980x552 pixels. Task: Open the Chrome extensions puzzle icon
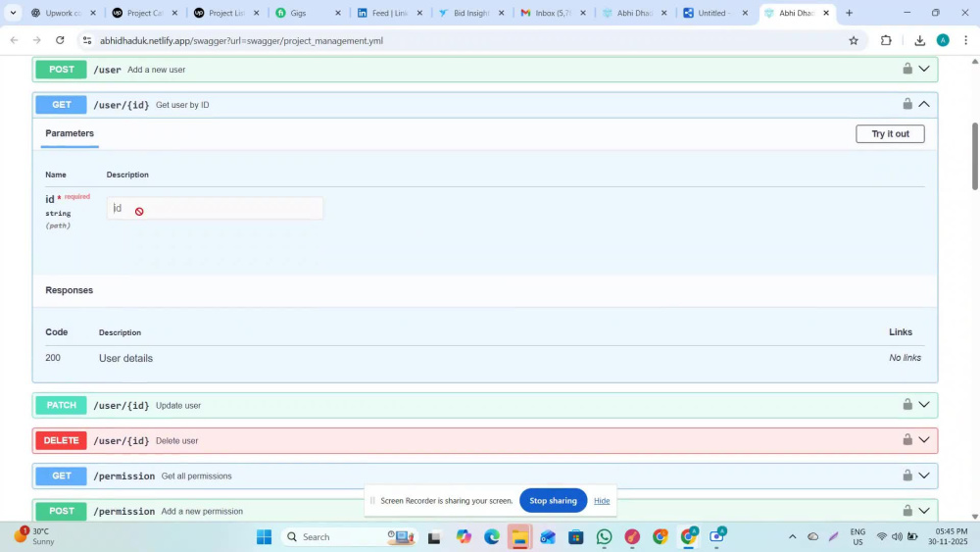tap(886, 40)
